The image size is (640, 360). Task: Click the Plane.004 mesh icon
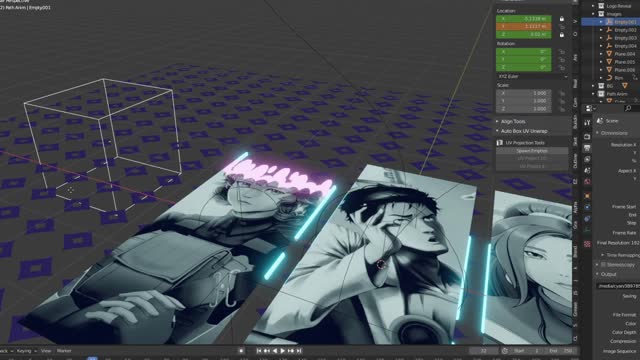(609, 54)
